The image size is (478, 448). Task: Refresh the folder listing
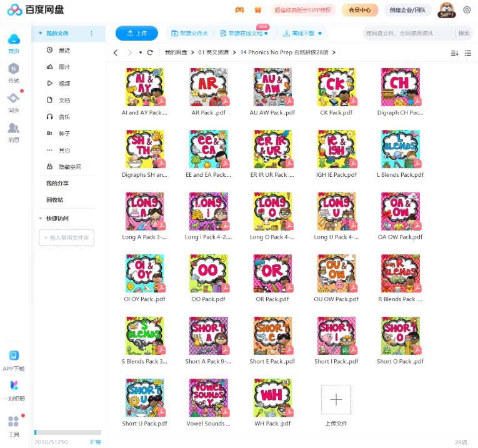point(150,52)
